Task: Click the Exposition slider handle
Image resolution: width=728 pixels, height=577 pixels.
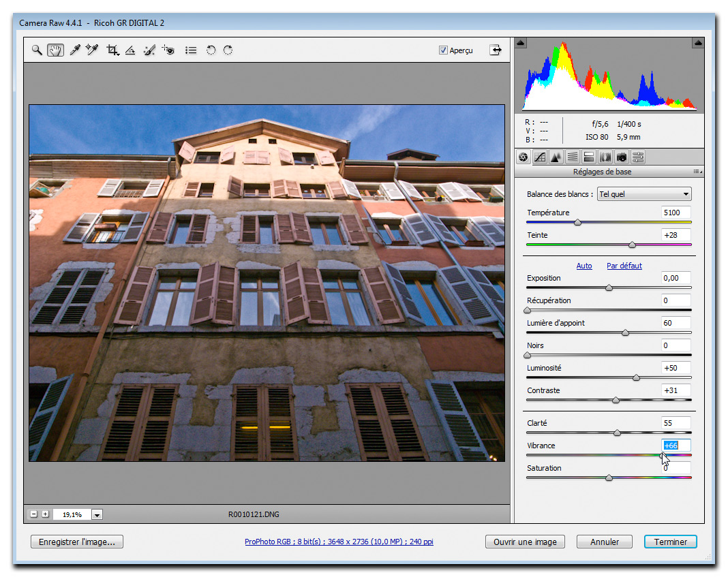Action: (609, 288)
